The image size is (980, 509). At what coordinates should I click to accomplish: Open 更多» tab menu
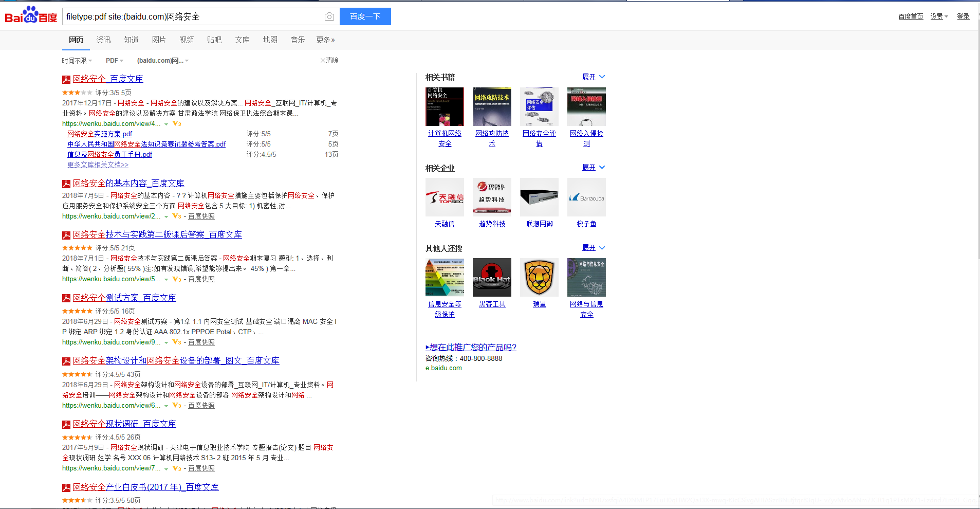(325, 40)
